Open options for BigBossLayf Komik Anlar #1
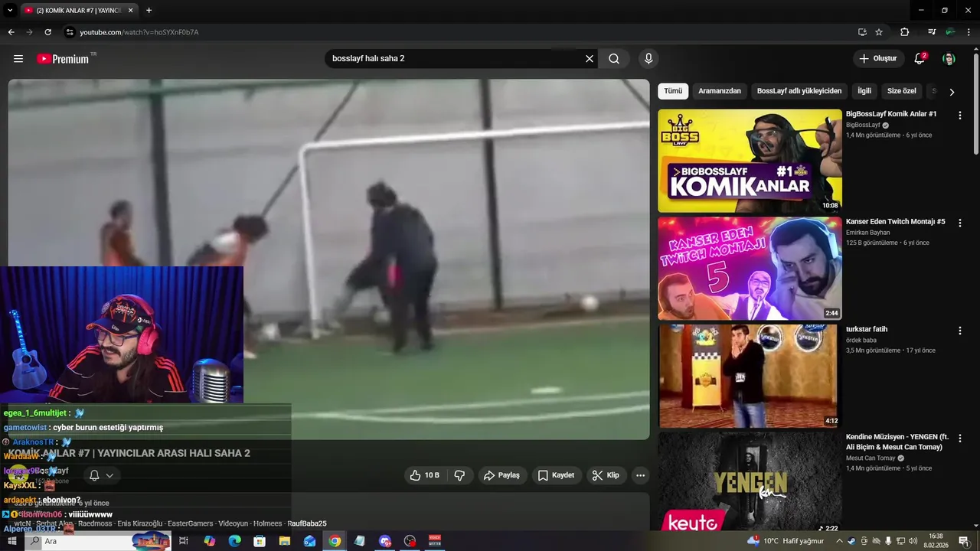The width and height of the screenshot is (980, 551). (959, 116)
